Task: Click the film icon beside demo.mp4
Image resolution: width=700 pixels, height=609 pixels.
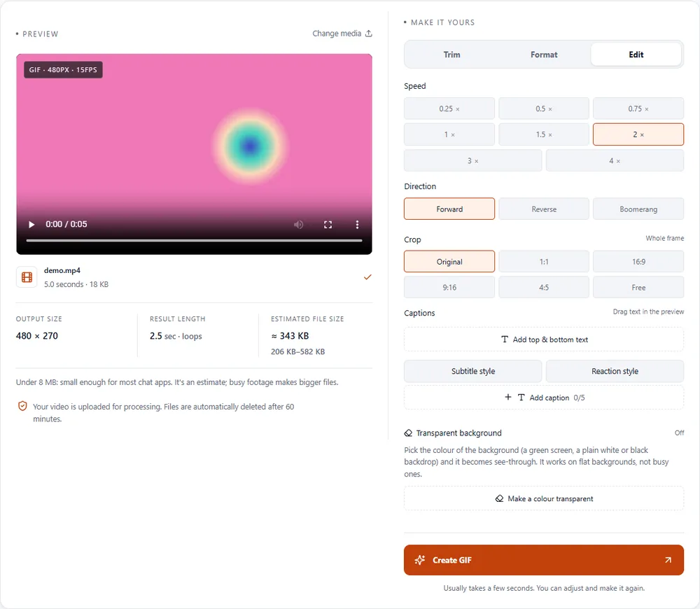Action: pos(27,277)
